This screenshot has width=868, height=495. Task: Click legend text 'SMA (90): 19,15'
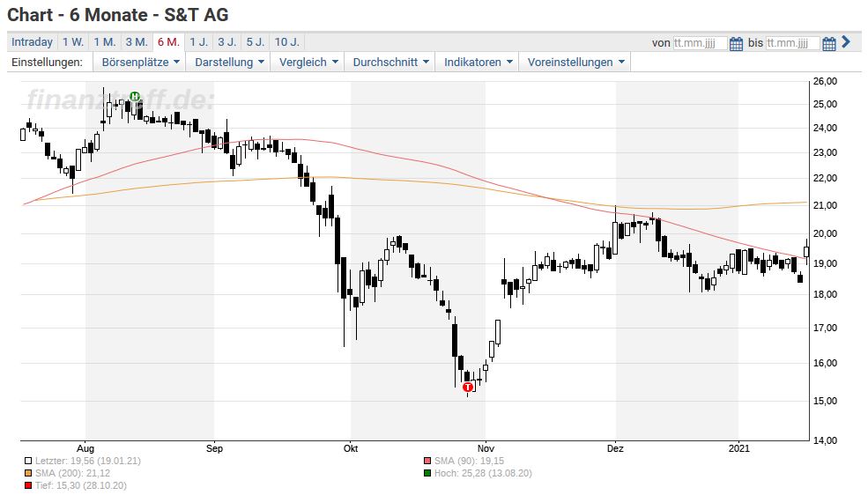(x=469, y=461)
